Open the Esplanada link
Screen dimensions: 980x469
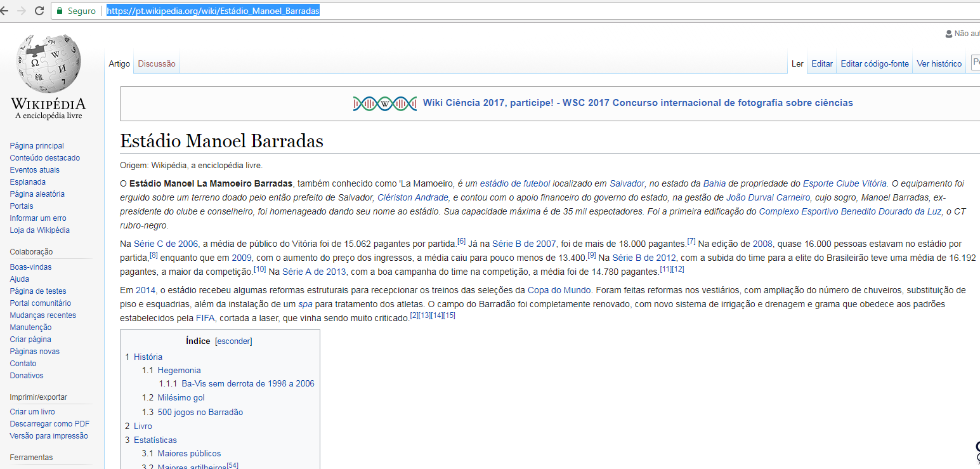point(27,182)
